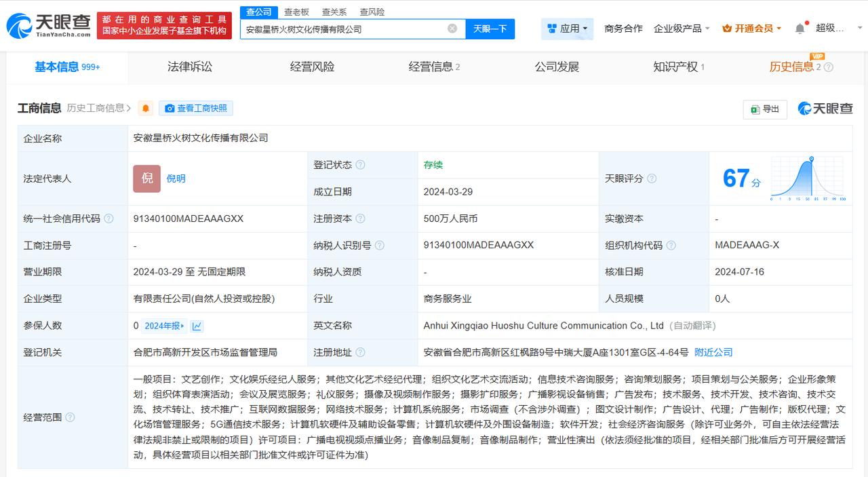Click the help icon next to 组织机构代码
This screenshot has height=477, width=868.
tap(671, 246)
